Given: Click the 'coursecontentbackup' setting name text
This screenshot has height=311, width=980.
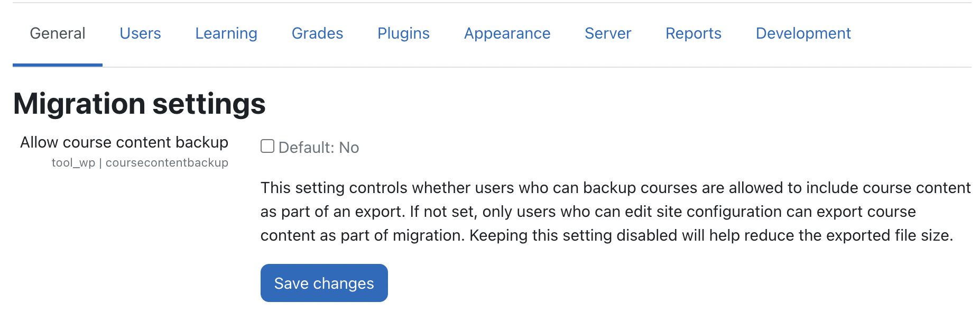Looking at the screenshot, I should point(167,163).
